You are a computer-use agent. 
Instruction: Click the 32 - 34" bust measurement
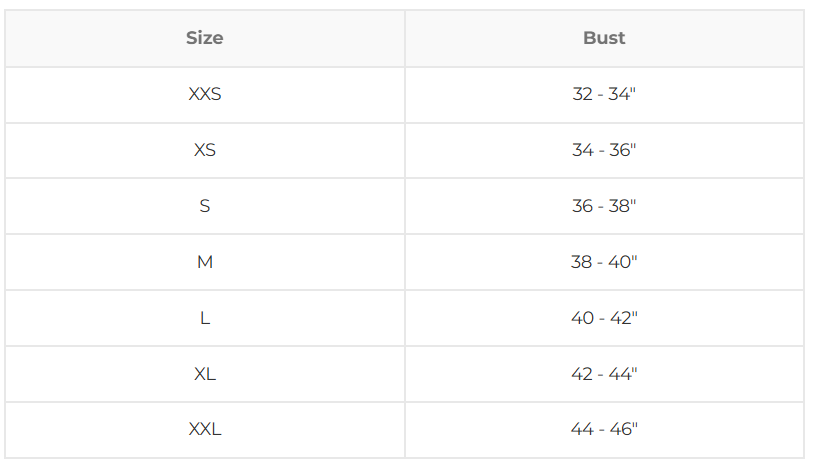[x=604, y=95]
